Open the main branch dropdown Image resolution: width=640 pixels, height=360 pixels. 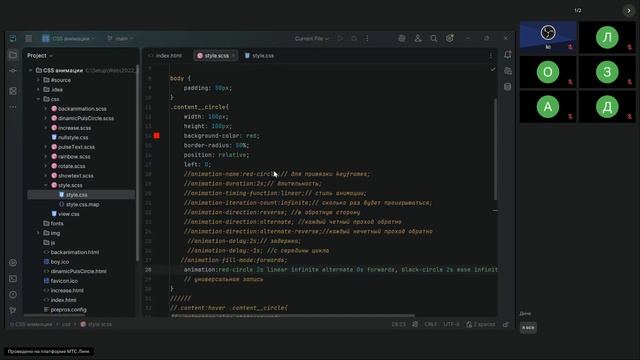pyautogui.click(x=120, y=38)
